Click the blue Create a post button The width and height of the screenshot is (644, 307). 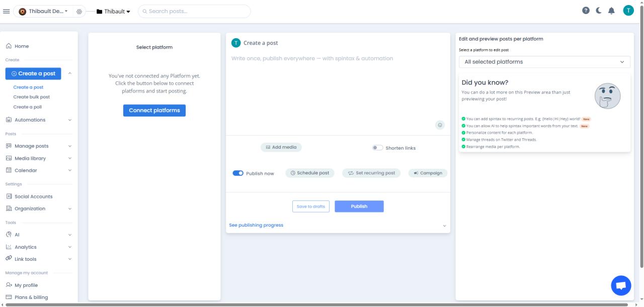tap(33, 73)
